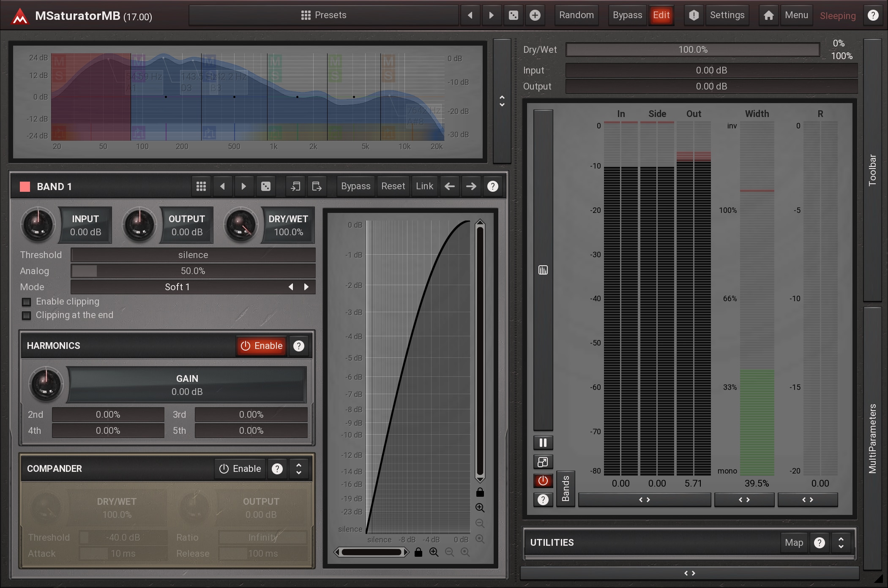Adjust the Analog slider
Screen dimensions: 888x588
tap(193, 271)
